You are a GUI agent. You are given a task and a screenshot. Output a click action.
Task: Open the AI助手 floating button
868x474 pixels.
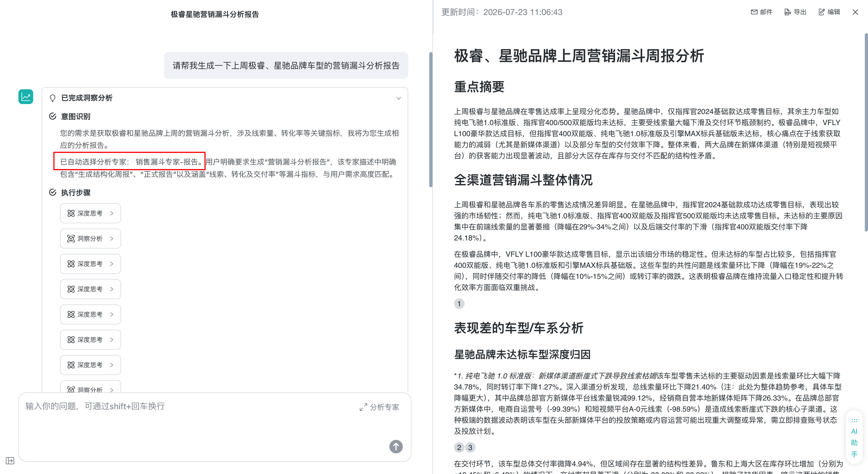pos(854,437)
